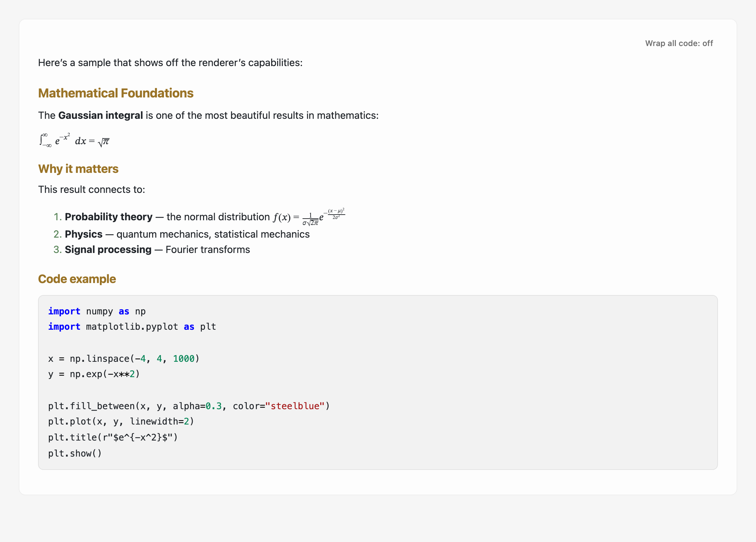Click the bold 'Gaussian integral' text

tap(101, 115)
